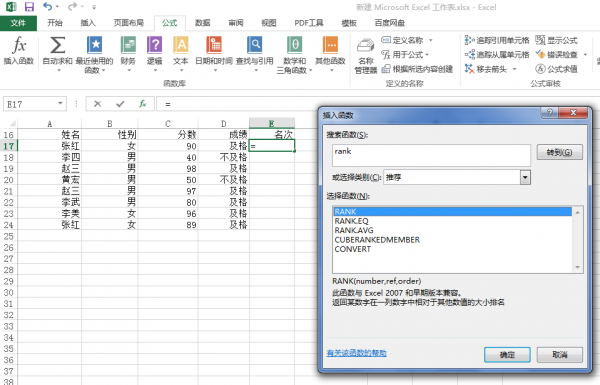The height and width of the screenshot is (385, 600).
Task: Click the cell with name 黄宏
Action: [x=49, y=179]
